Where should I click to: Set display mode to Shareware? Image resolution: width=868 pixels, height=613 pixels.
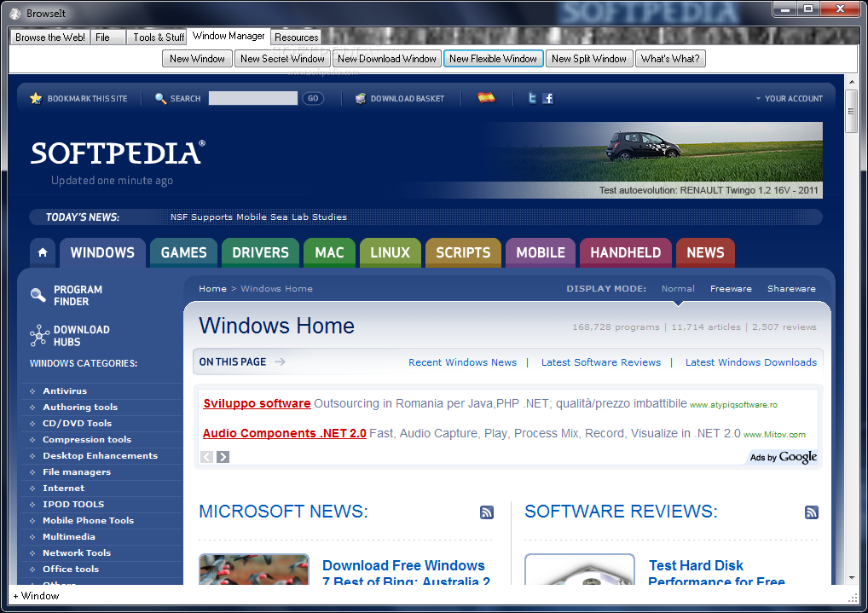(x=791, y=288)
